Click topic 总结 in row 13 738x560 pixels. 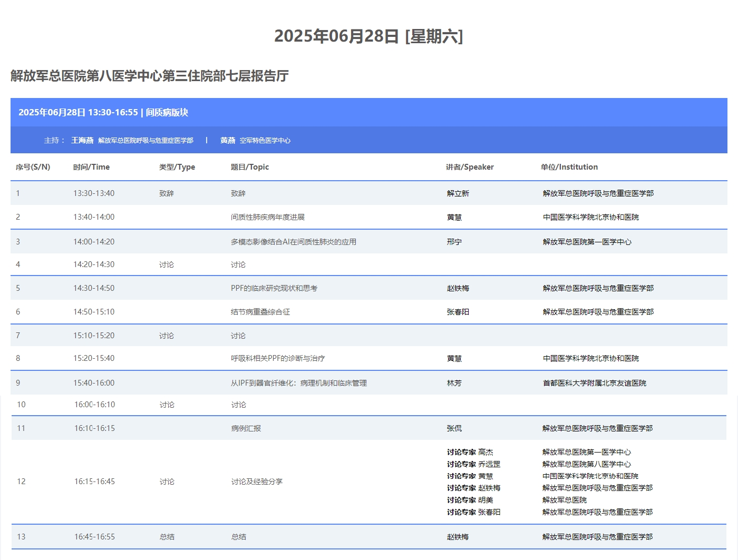239,537
